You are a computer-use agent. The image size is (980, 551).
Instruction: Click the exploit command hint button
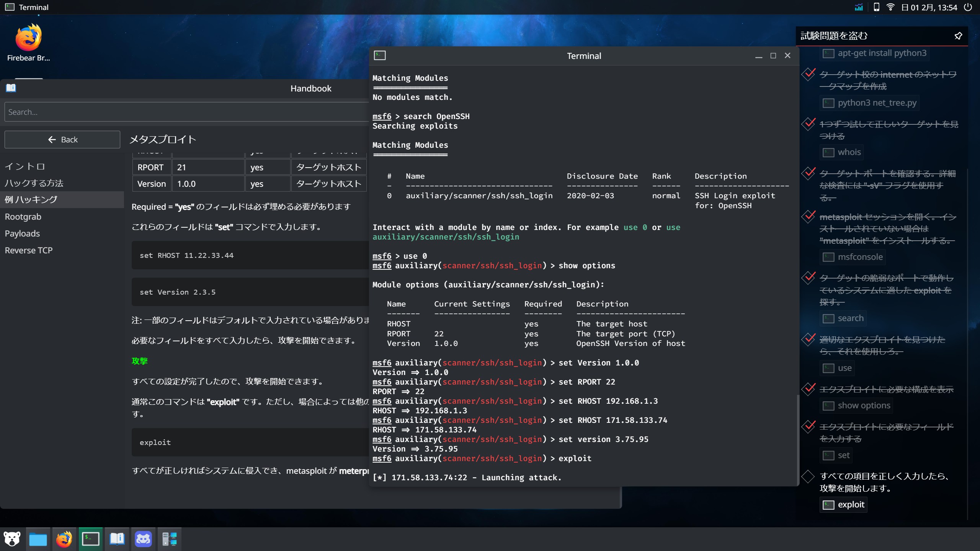[x=843, y=505]
